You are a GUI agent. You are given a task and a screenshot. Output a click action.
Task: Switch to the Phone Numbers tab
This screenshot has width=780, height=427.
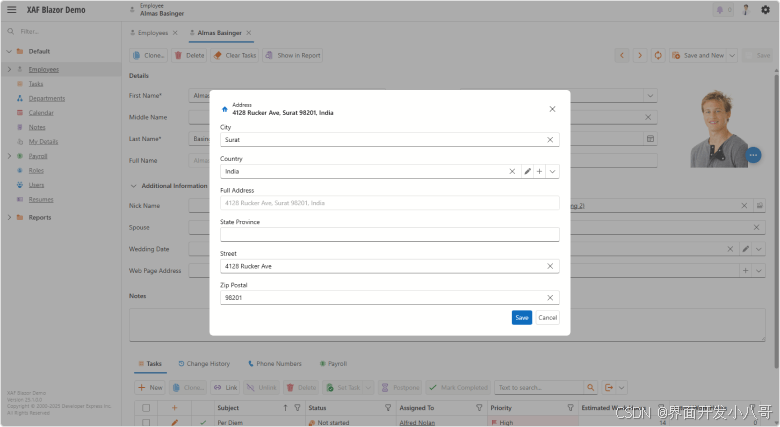click(x=275, y=364)
